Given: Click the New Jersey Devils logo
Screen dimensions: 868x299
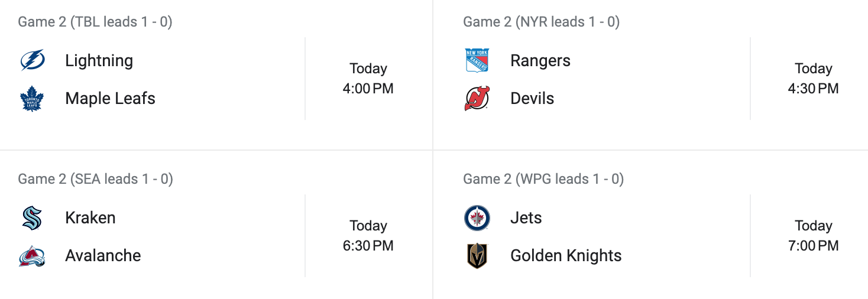Looking at the screenshot, I should pyautogui.click(x=477, y=99).
